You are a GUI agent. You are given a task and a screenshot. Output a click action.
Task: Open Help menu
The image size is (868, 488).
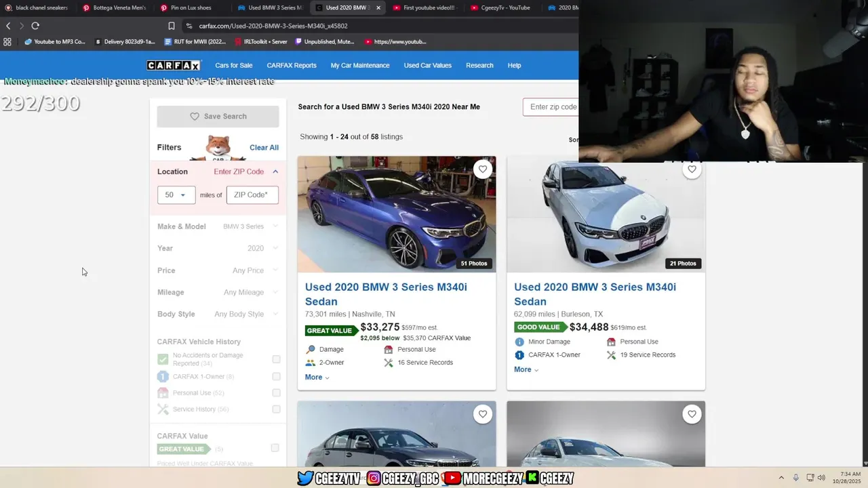coord(514,65)
